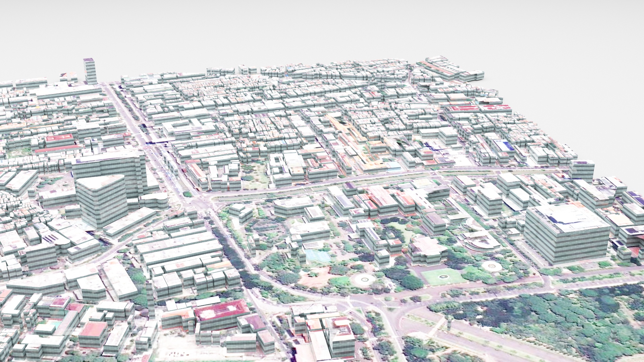The image size is (644, 362).
Task: Click the tall isolated tower at top left
Action: tap(90, 71)
